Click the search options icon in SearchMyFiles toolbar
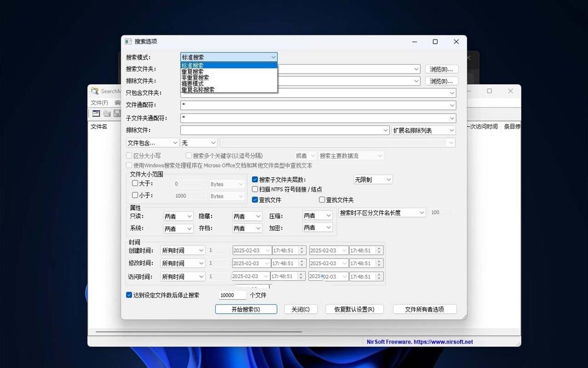The width and height of the screenshot is (588, 368). (x=96, y=113)
